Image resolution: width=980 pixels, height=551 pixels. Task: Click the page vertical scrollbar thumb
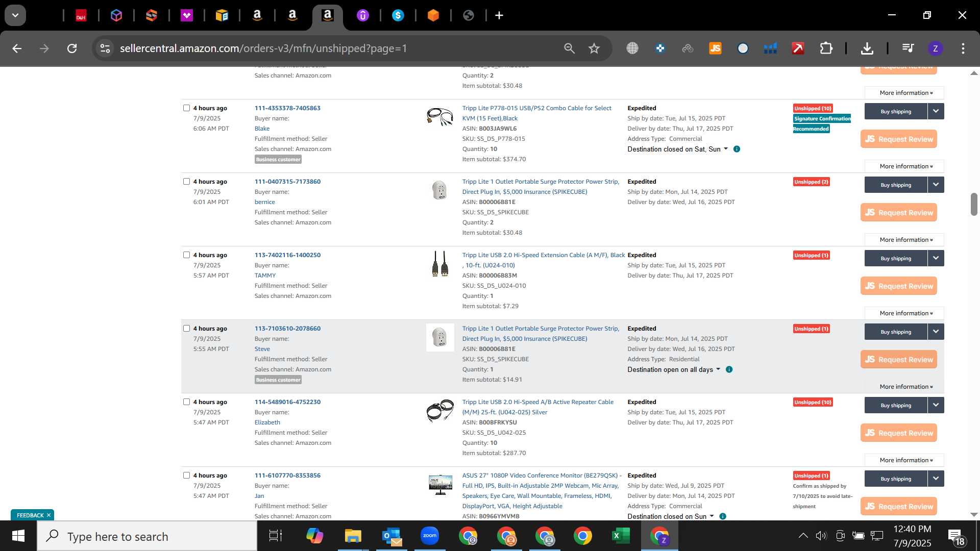(974, 204)
